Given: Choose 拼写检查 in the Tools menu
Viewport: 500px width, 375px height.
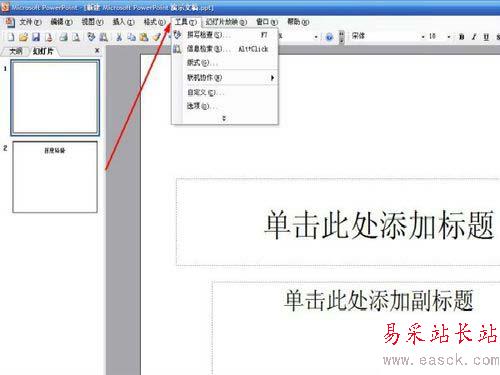Looking at the screenshot, I should [x=225, y=35].
